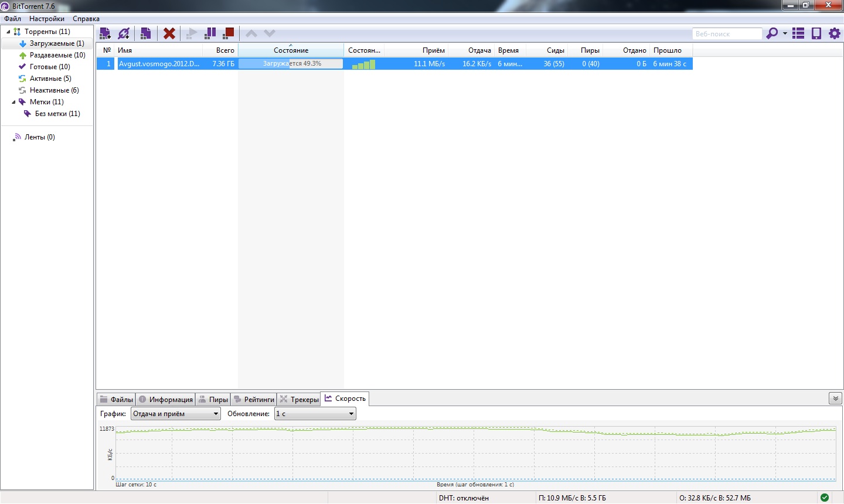The height and width of the screenshot is (504, 844).
Task: Click the Add Torrent toolbar icon
Action: [x=105, y=33]
